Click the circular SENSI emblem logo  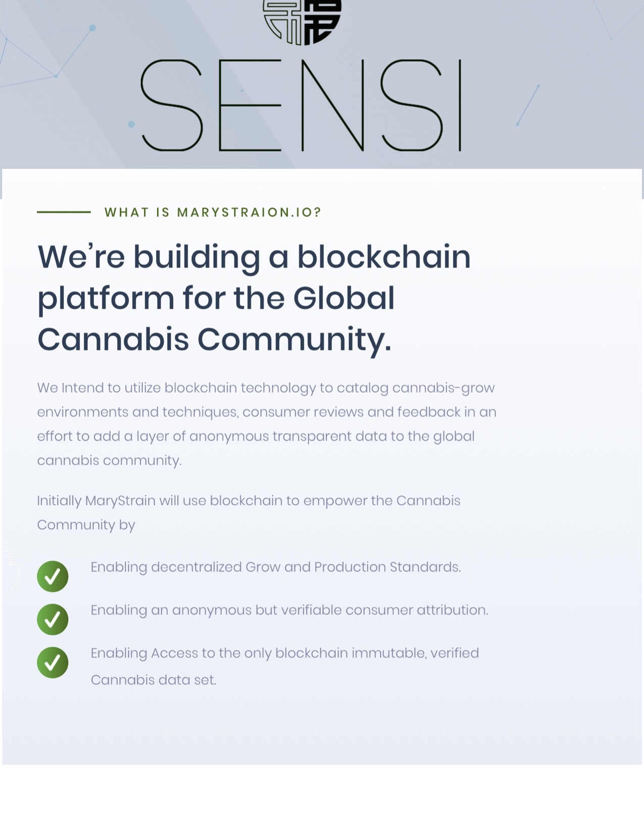coord(302,22)
